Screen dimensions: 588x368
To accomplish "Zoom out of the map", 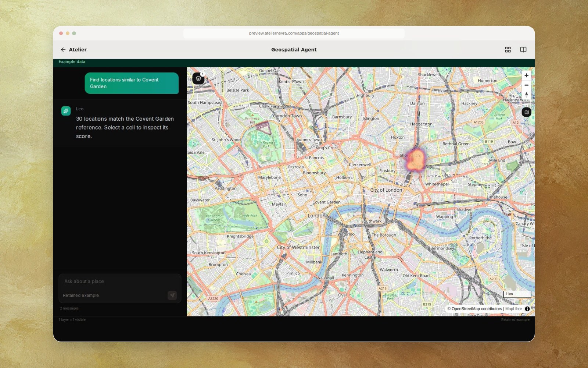I will (526, 85).
